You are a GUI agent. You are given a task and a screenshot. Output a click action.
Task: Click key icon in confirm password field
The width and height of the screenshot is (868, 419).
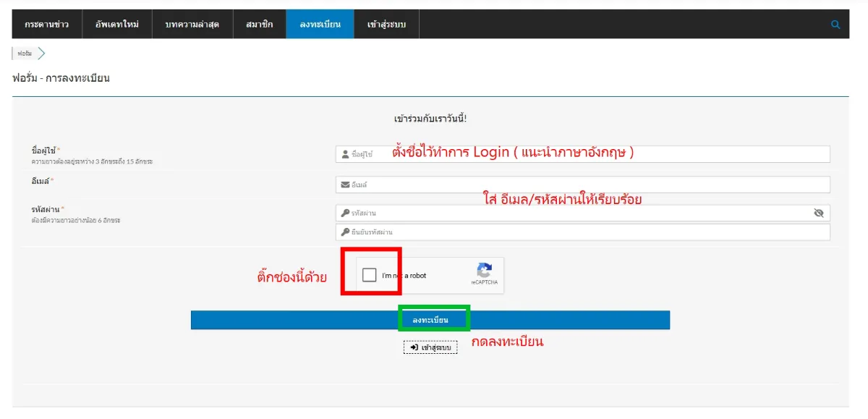(x=345, y=232)
